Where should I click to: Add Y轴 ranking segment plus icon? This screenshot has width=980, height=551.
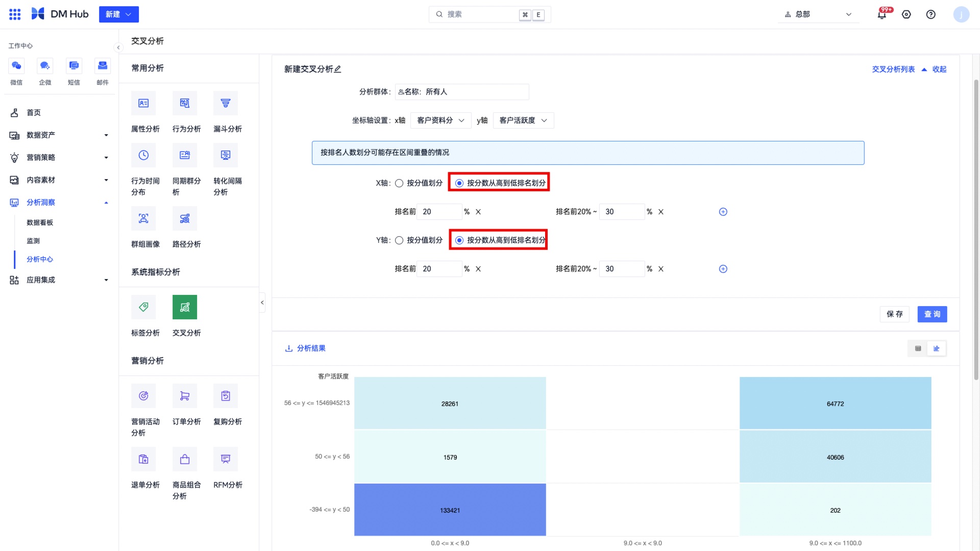723,269
